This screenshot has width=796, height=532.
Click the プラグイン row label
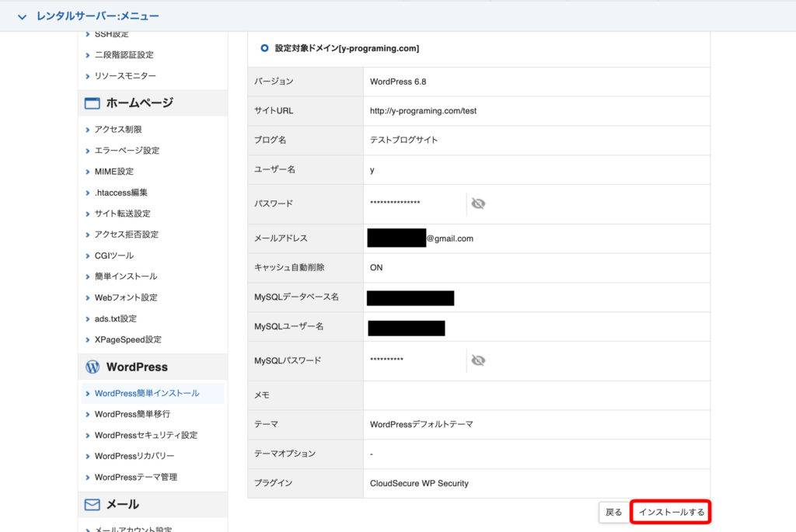[273, 483]
